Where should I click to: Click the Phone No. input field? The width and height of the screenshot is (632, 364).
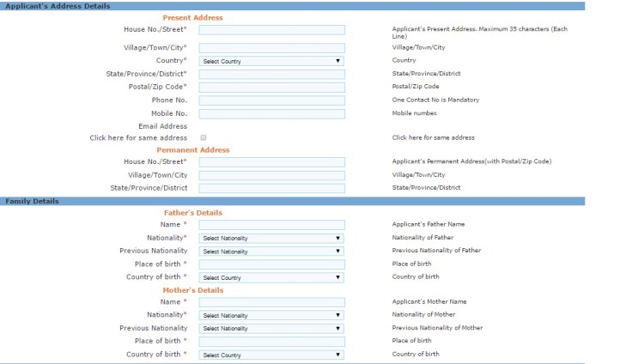click(271, 100)
